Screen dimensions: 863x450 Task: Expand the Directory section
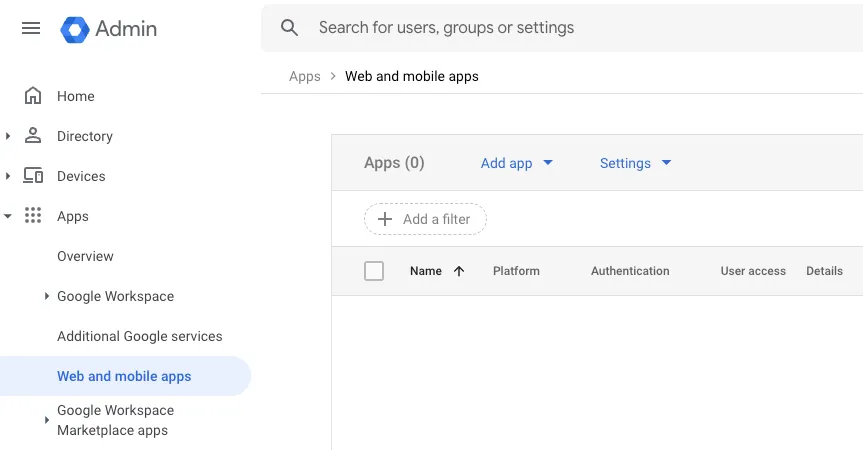(x=8, y=136)
